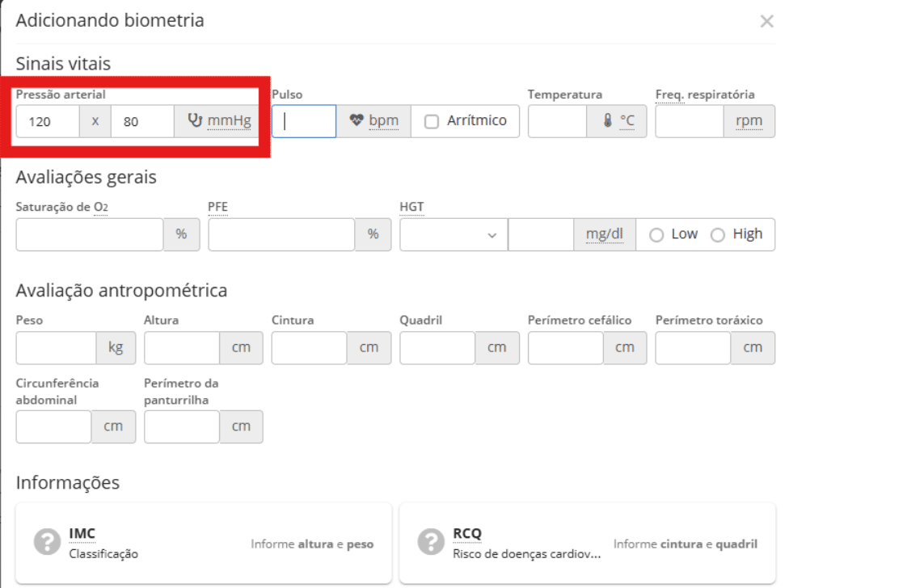Open the RCQ cardiovascular risk card
Image resolution: width=907 pixels, height=588 pixels.
pos(587,543)
